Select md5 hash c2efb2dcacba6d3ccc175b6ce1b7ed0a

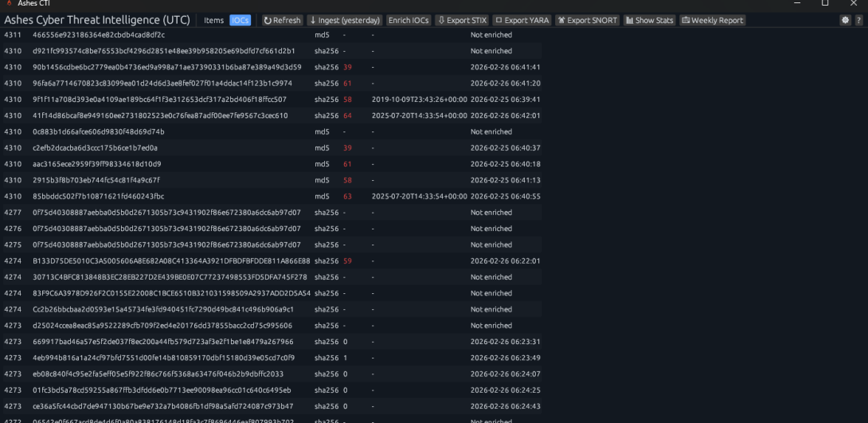click(x=96, y=148)
